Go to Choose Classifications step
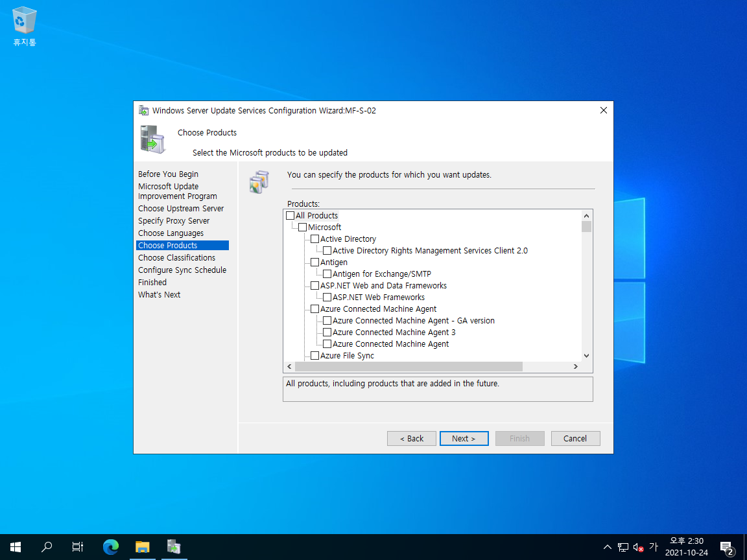Screen dimensions: 747x560 177,257
